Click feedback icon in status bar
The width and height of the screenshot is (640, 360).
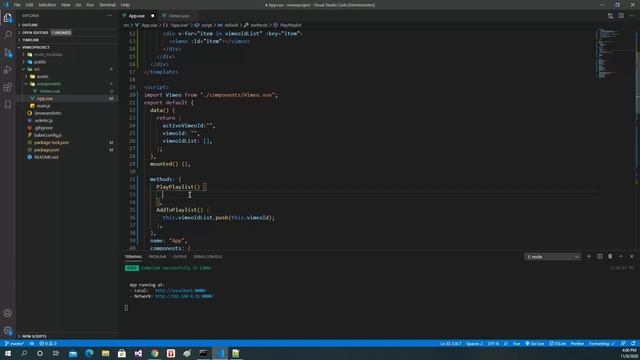[x=623, y=344]
